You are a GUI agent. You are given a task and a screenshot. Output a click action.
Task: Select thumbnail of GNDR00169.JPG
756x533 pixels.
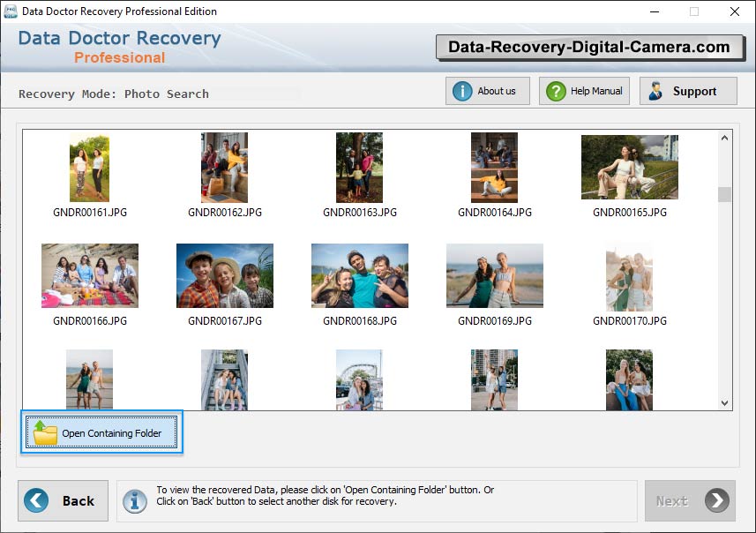pyautogui.click(x=495, y=275)
